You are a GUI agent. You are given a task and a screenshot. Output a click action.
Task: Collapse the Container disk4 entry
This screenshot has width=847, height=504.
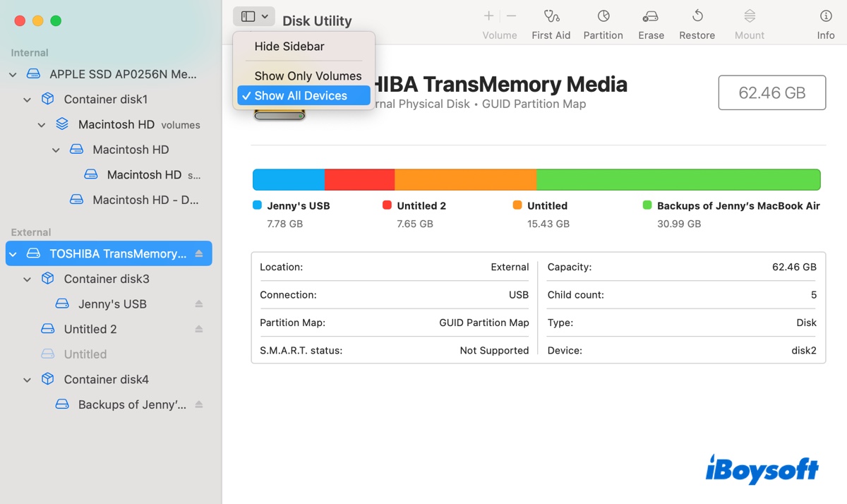tap(27, 380)
